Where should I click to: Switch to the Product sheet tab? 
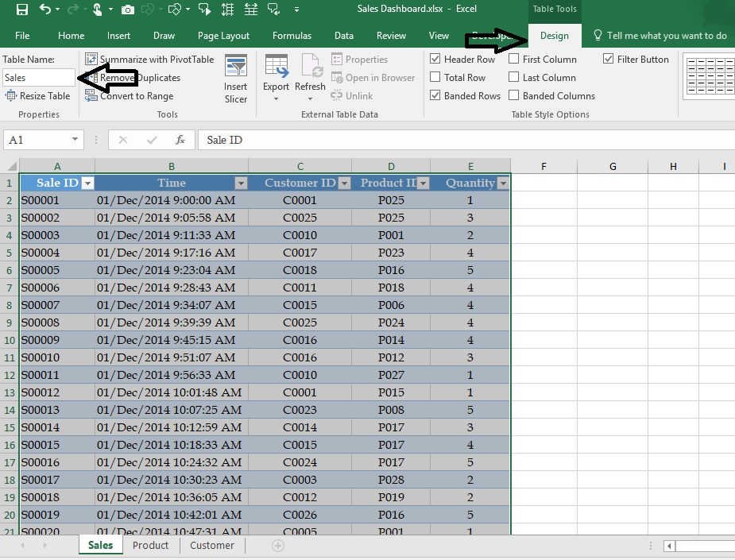point(150,546)
